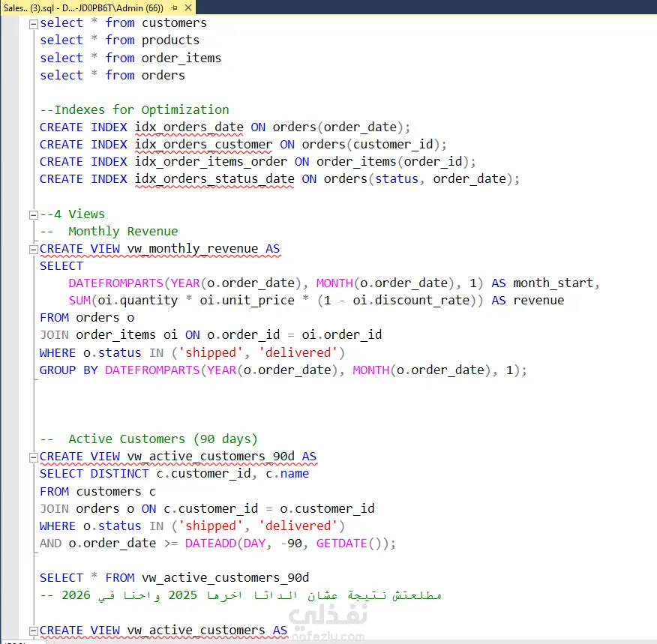
Task: Click view name vw_monthly_revenue
Action: point(193,249)
